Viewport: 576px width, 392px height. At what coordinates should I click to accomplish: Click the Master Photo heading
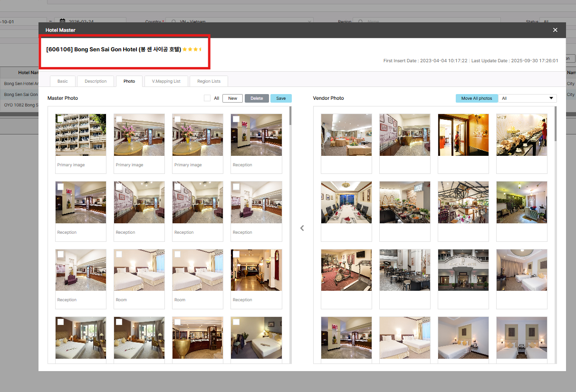coord(63,98)
